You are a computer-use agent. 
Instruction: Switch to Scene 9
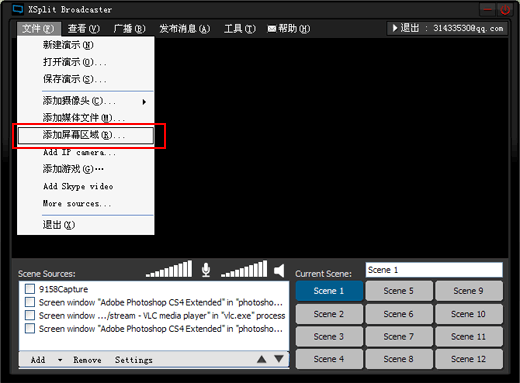tap(469, 291)
